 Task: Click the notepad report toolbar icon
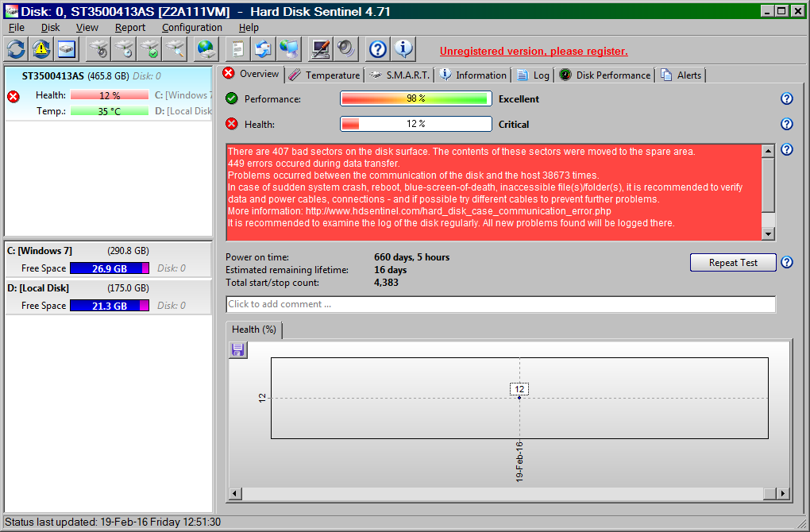(237, 49)
